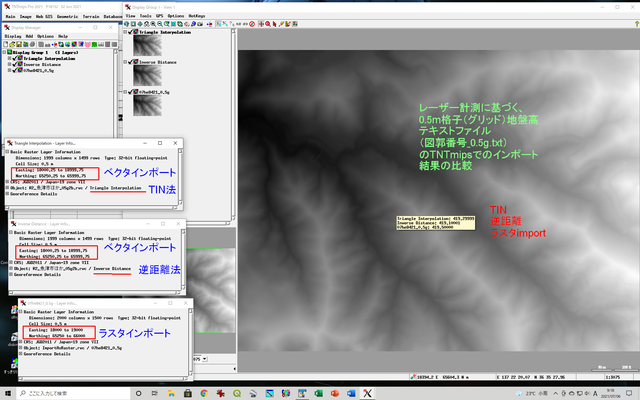Screen dimensions: 640x400
Task: Toggle Triangle Interpolation checkmark in View legend
Action: click(x=131, y=32)
